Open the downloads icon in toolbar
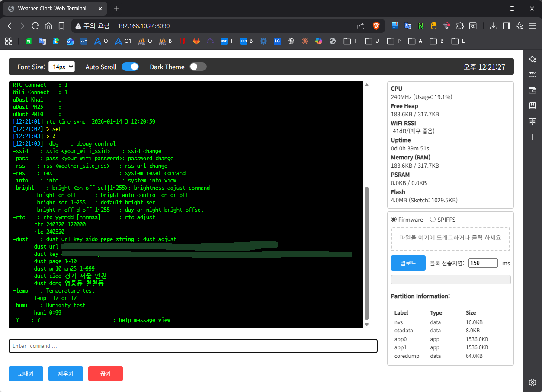 (493, 26)
